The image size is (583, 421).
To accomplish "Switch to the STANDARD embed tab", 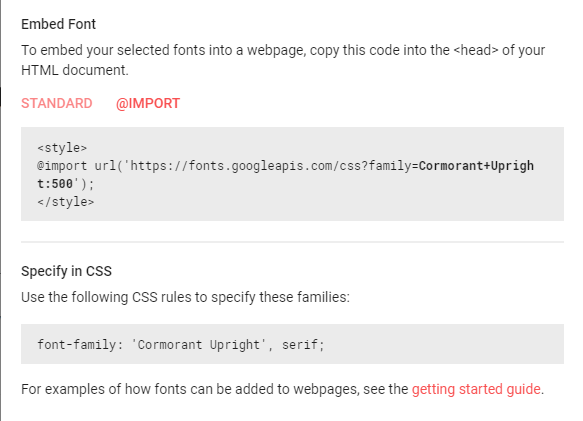I will [57, 103].
